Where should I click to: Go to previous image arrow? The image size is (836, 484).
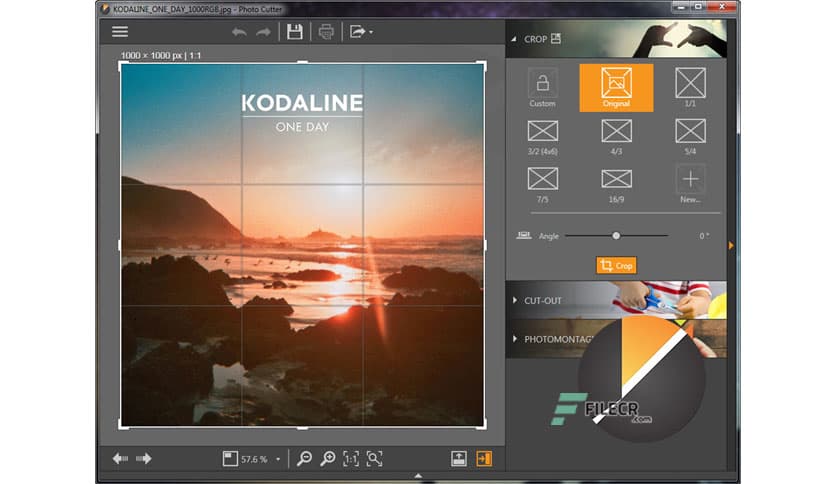pyautogui.click(x=120, y=458)
